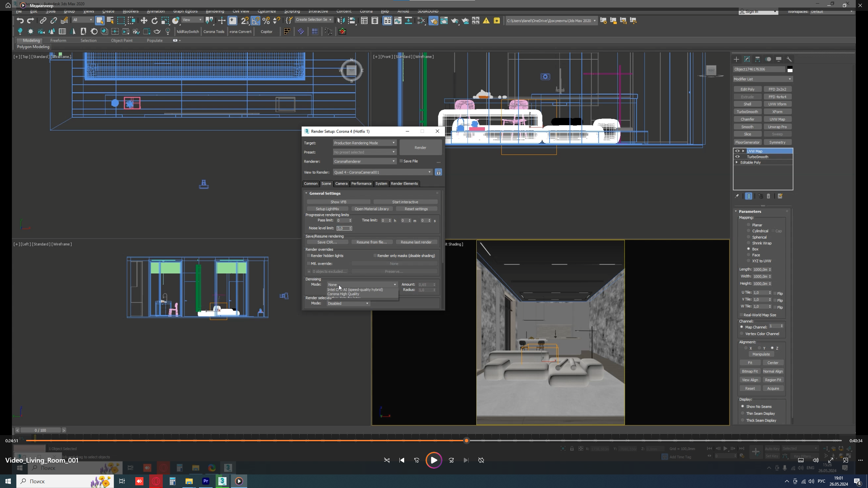Open the Rendering menu
868x488 pixels.
[215, 11]
